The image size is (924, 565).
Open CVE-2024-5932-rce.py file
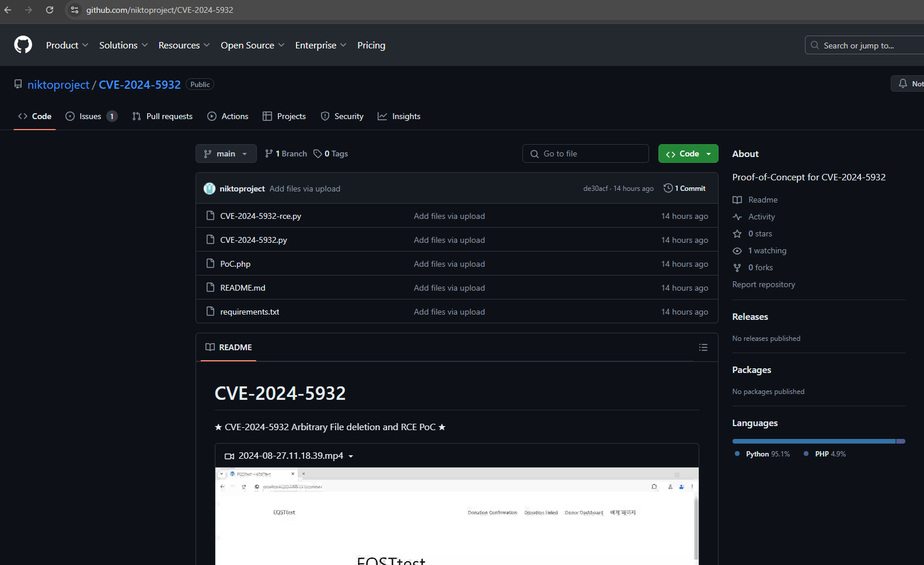pyautogui.click(x=261, y=216)
